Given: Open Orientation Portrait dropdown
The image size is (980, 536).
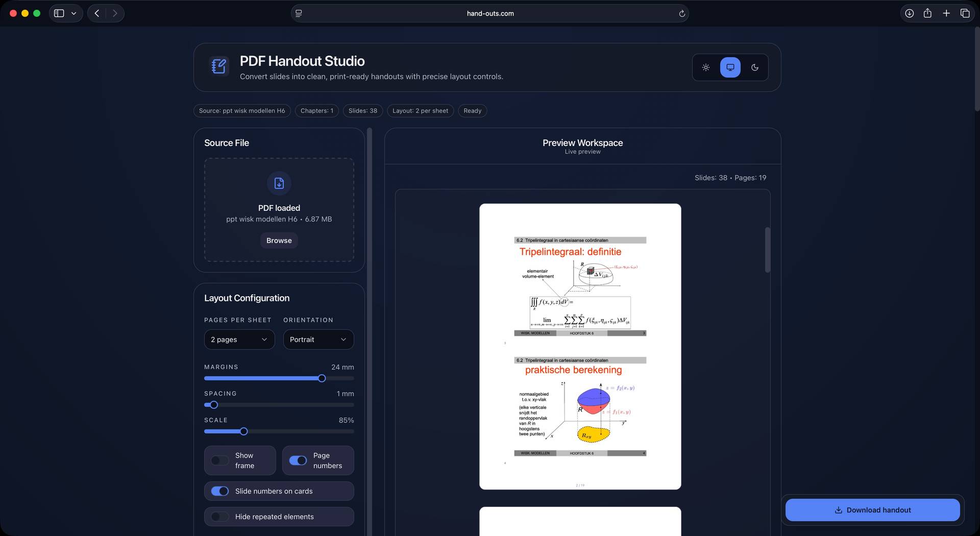Looking at the screenshot, I should click(318, 339).
